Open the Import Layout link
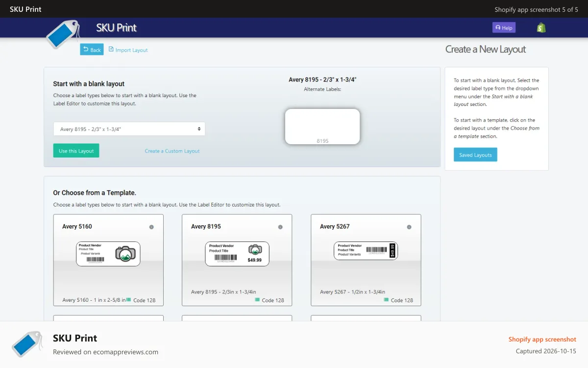Screen dimensions: 588x368 [128, 50]
